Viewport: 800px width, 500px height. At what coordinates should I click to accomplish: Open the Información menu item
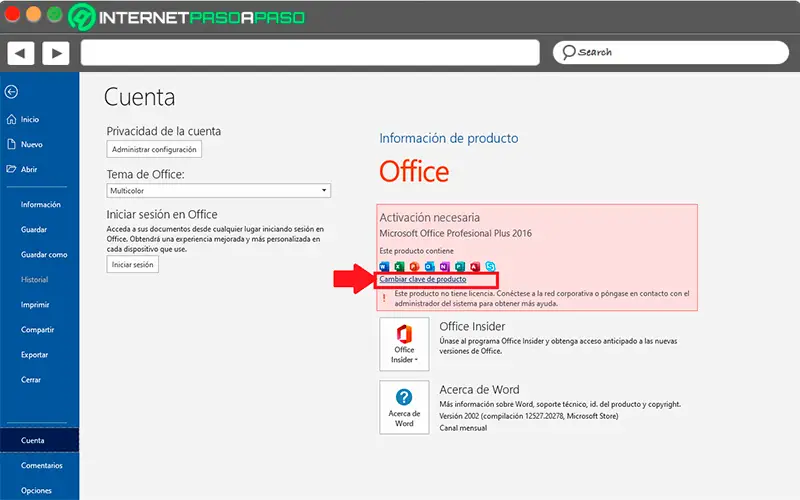tap(40, 205)
